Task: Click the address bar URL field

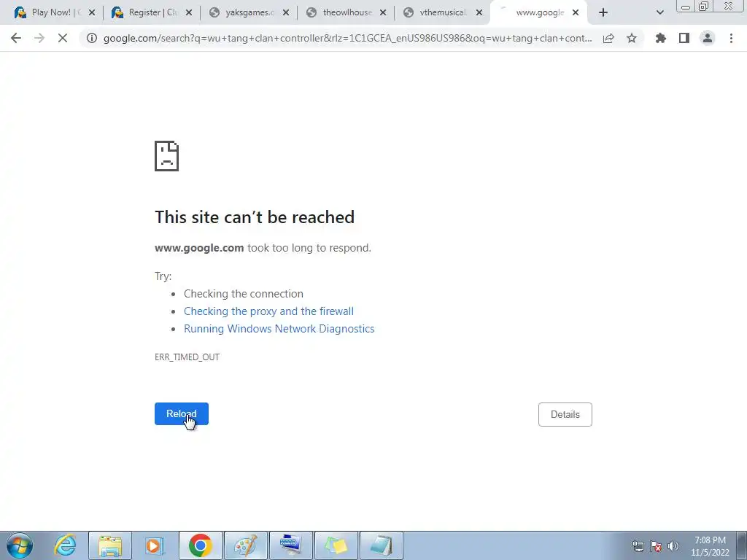Action: tap(348, 38)
